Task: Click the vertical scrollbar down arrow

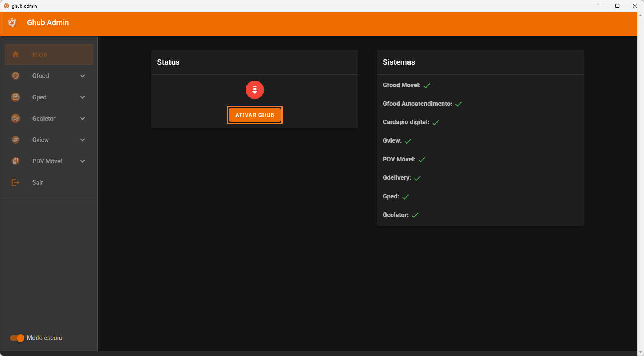Action: tap(641, 353)
